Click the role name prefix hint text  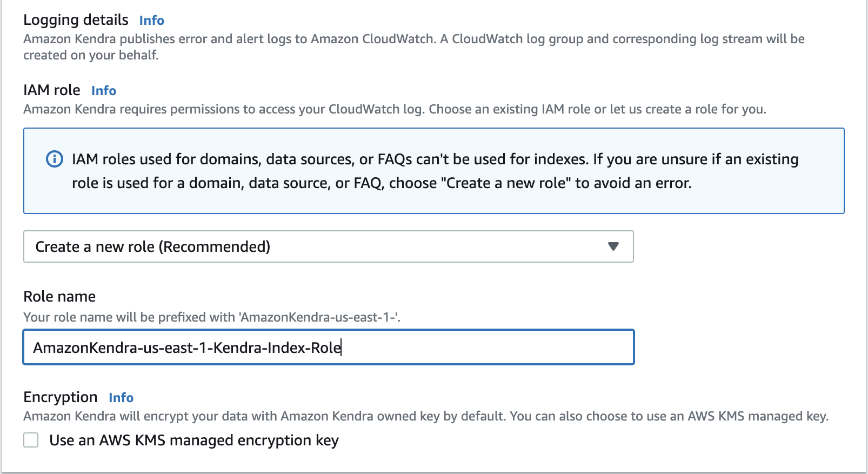coord(211,317)
